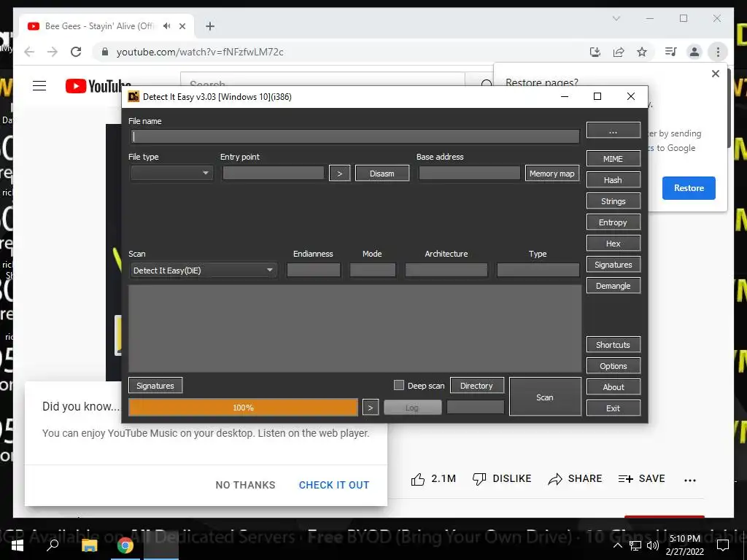This screenshot has height=560, width=747.
Task: Open the About dialog
Action: tap(613, 387)
